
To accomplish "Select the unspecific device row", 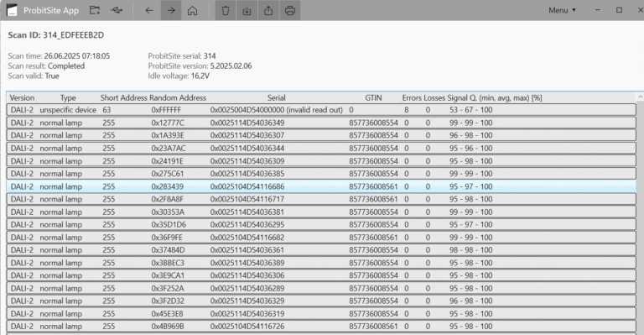I will tap(321, 110).
